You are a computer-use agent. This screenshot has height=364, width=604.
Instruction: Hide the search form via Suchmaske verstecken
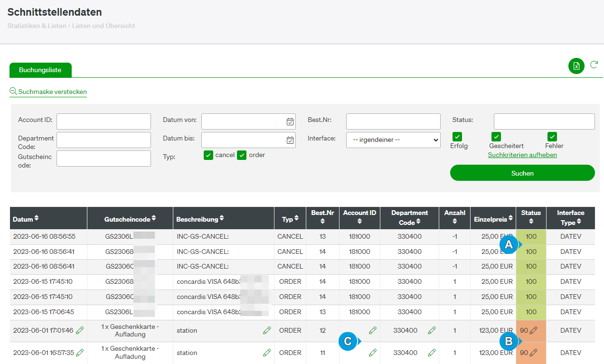48,92
